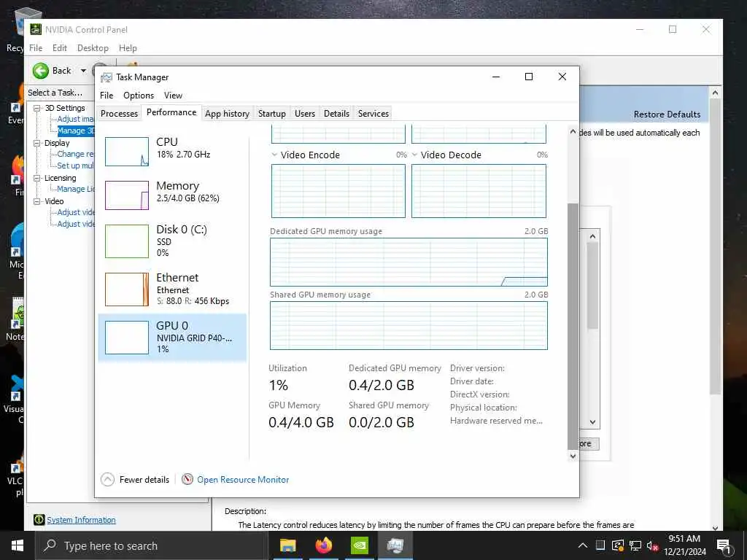Click the taskbar search box

coord(152,545)
